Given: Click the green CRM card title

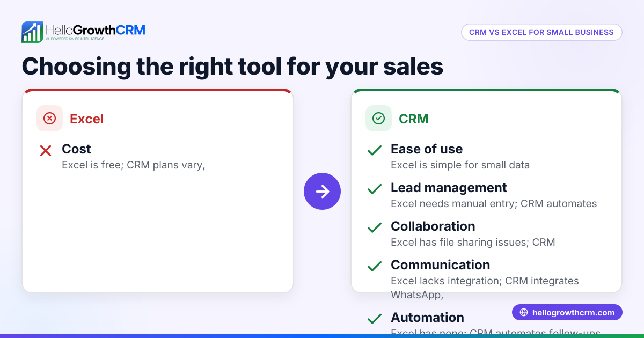Looking at the screenshot, I should (414, 119).
